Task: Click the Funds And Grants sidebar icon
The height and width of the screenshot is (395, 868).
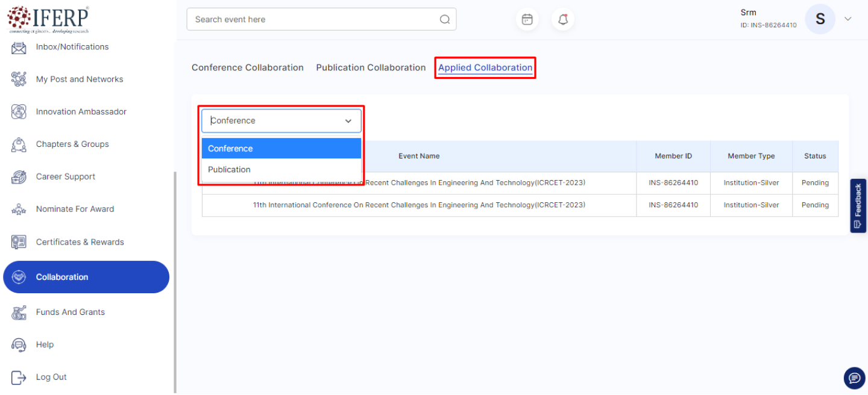Action: (x=19, y=312)
